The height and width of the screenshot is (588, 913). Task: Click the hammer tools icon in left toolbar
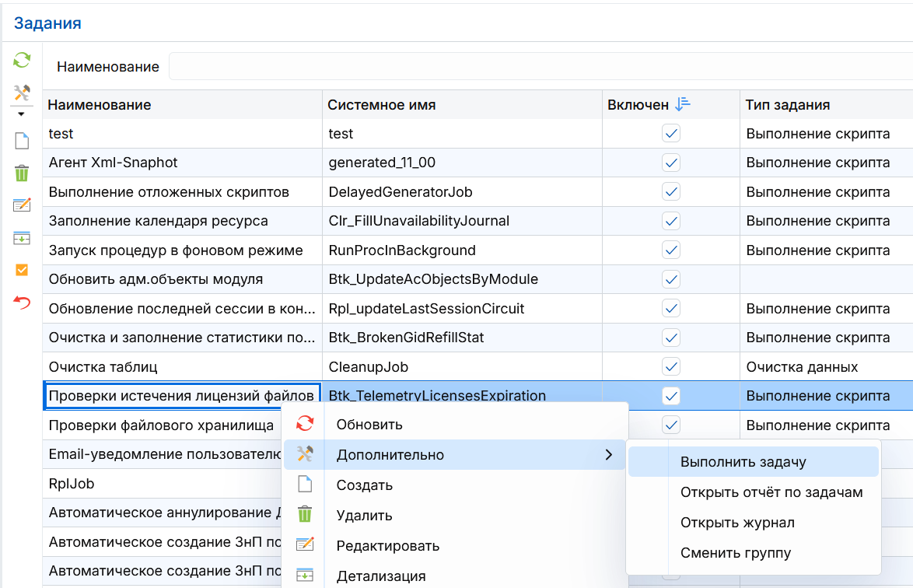pyautogui.click(x=22, y=93)
